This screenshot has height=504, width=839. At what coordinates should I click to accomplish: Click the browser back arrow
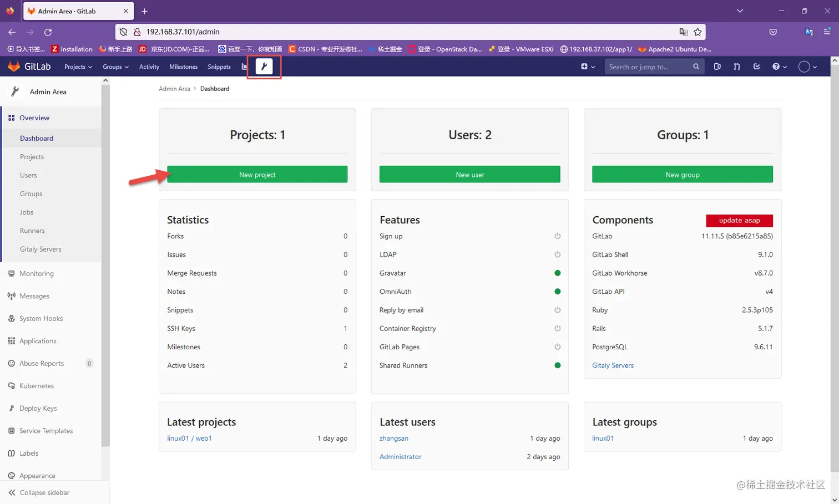pos(12,32)
